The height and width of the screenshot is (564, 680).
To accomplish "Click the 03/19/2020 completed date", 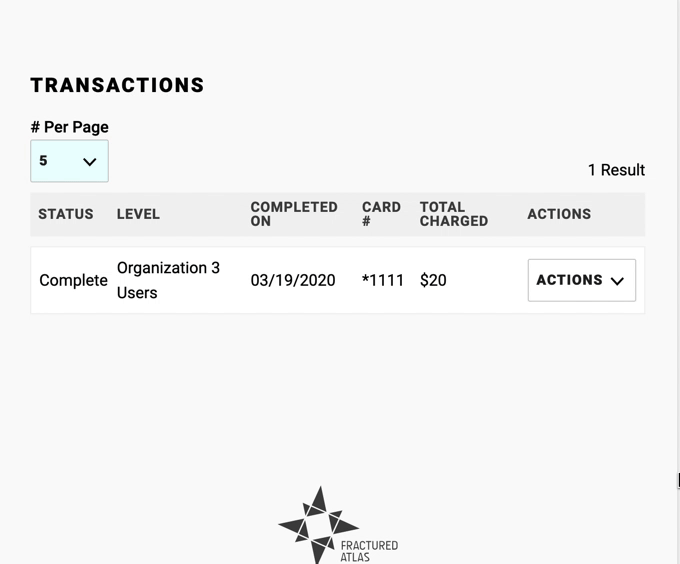I will (293, 280).
